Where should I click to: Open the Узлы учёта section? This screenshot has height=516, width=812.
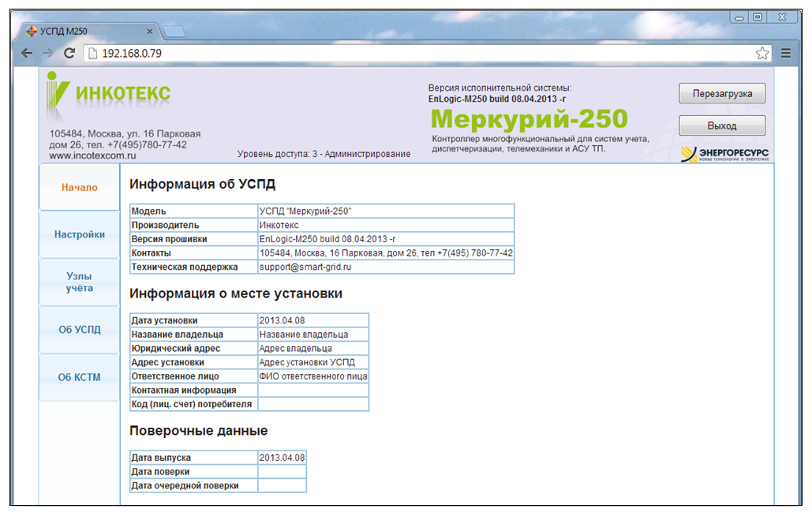coord(79,282)
